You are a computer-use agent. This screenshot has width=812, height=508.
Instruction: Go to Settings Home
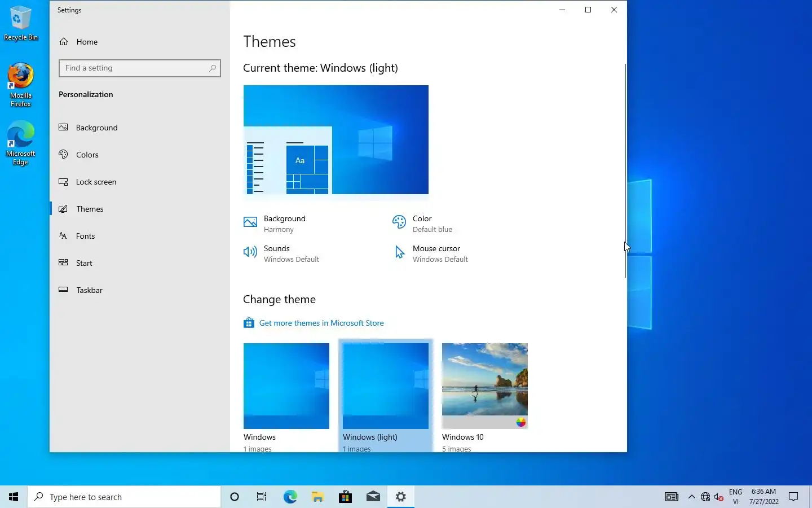click(x=87, y=42)
